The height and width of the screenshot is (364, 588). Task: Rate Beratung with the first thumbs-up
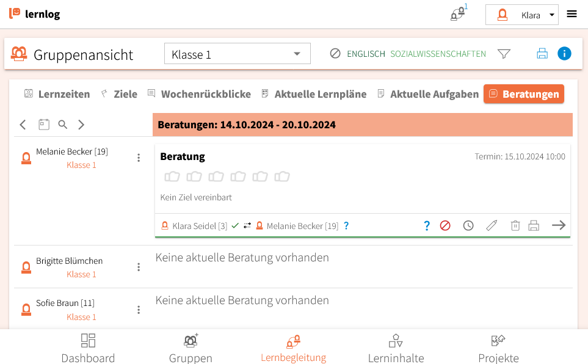coord(172,177)
